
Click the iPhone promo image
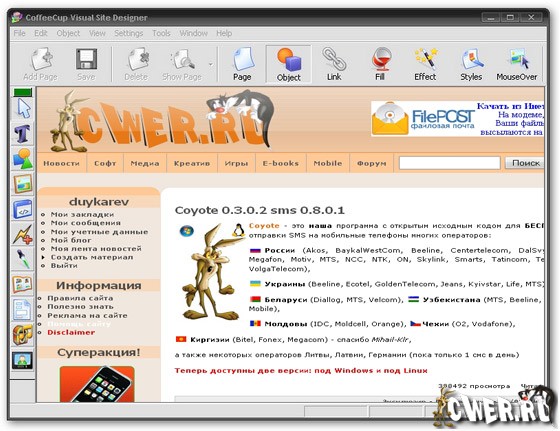point(97,384)
